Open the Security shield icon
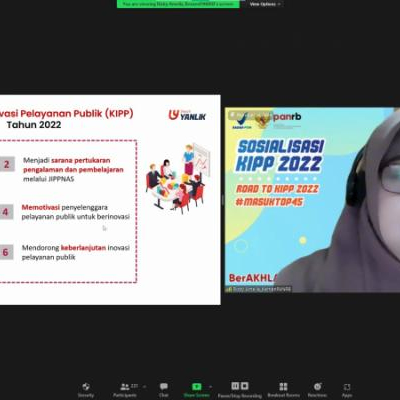 (86, 387)
